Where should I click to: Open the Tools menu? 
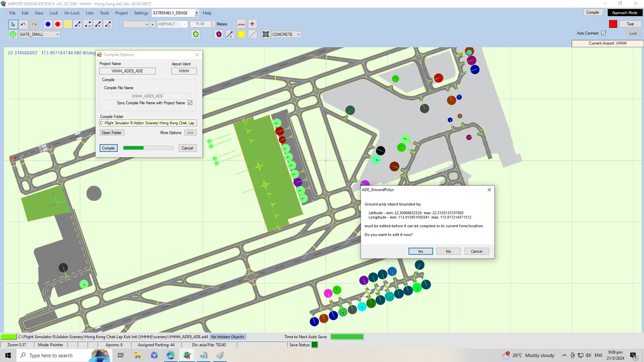(x=104, y=13)
